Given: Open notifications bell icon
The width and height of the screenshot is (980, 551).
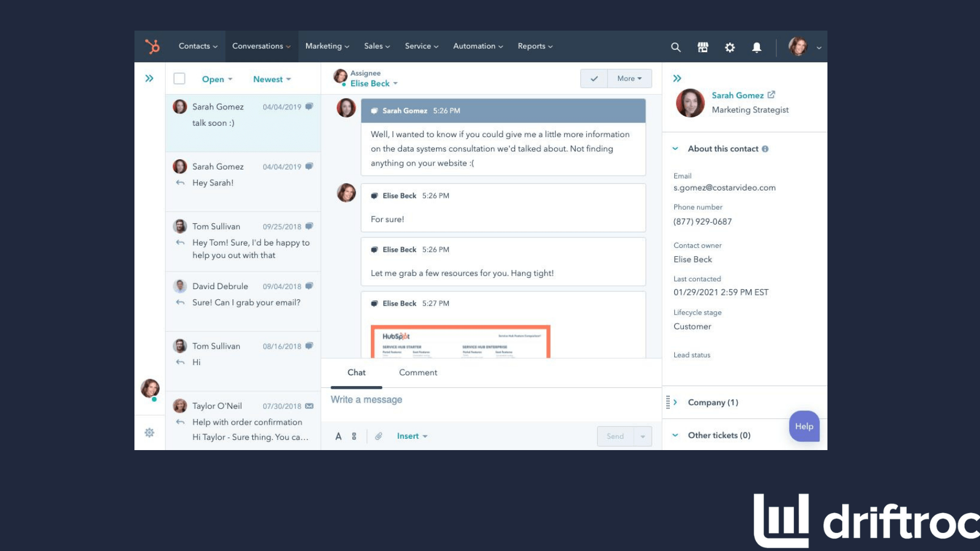Looking at the screenshot, I should (757, 48).
